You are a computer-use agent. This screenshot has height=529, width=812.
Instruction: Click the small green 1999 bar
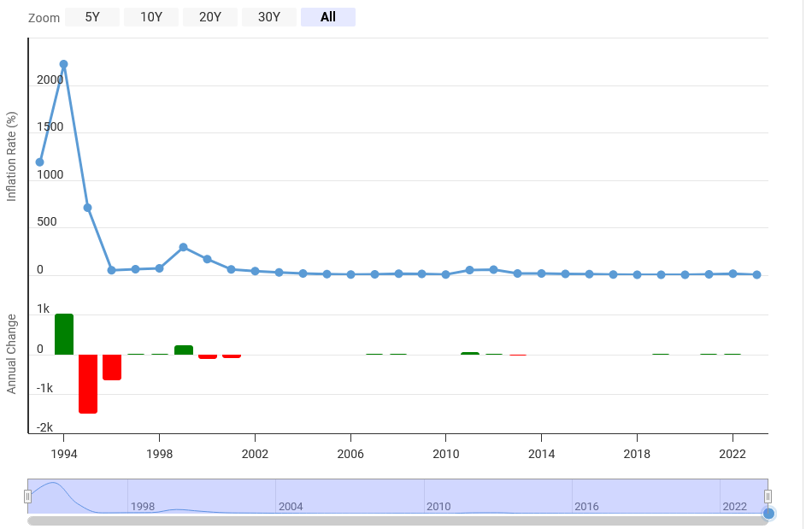click(184, 350)
